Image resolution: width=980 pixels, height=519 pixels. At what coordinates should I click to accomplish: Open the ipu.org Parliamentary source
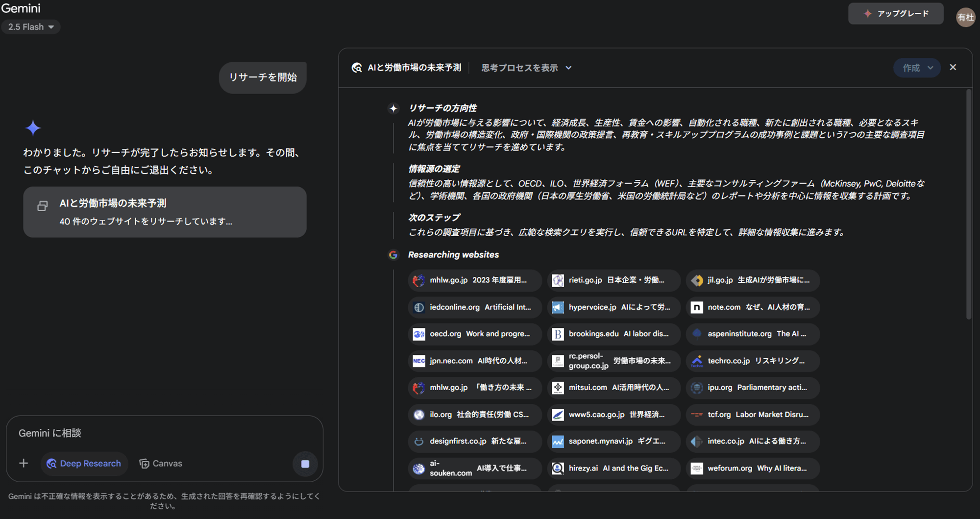[753, 388]
